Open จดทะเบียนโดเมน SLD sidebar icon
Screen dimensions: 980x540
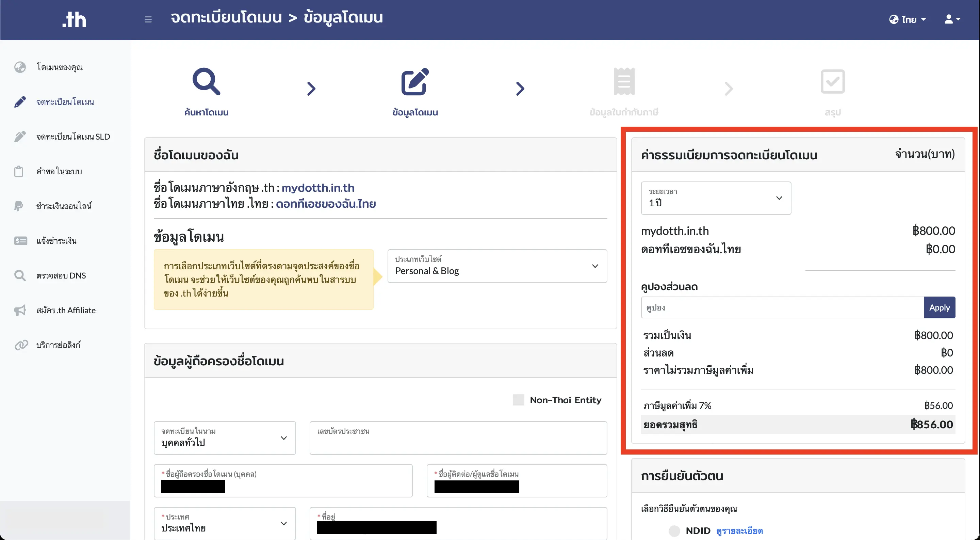pyautogui.click(x=20, y=136)
